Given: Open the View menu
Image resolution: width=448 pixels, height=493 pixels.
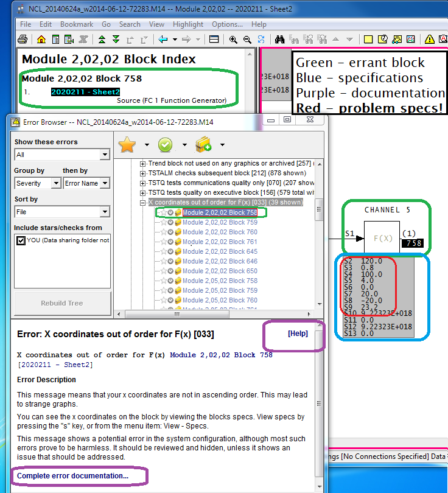Looking at the screenshot, I should 156,24.
